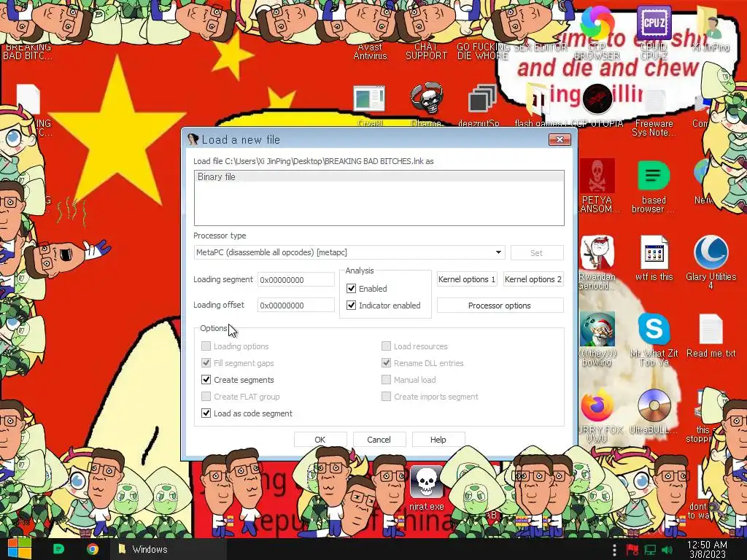Toggle the Rename DLL entries checkbox
Image resolution: width=747 pixels, height=560 pixels.
[387, 363]
